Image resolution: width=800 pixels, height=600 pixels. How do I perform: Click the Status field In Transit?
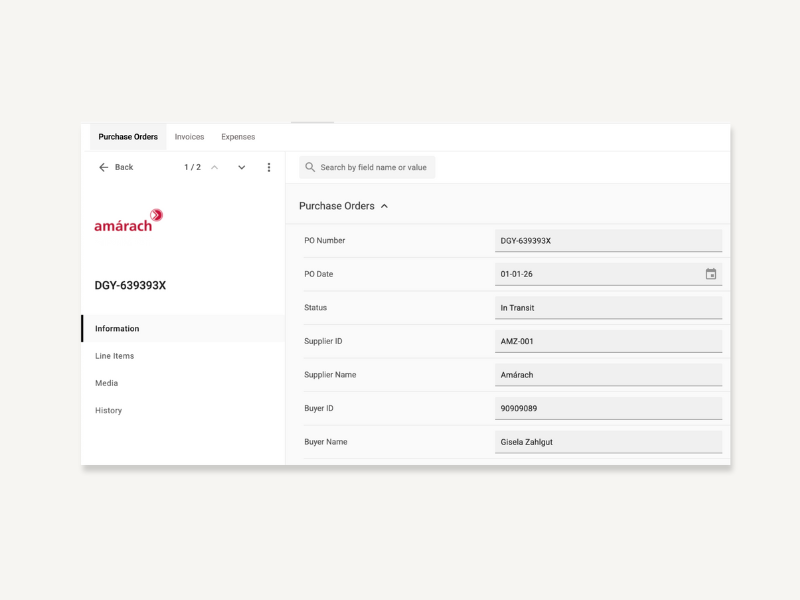[608, 308]
